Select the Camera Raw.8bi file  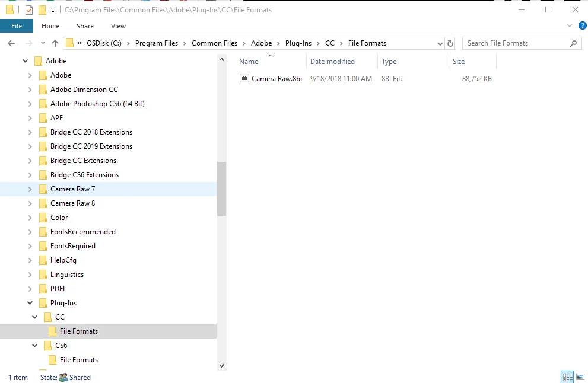276,79
